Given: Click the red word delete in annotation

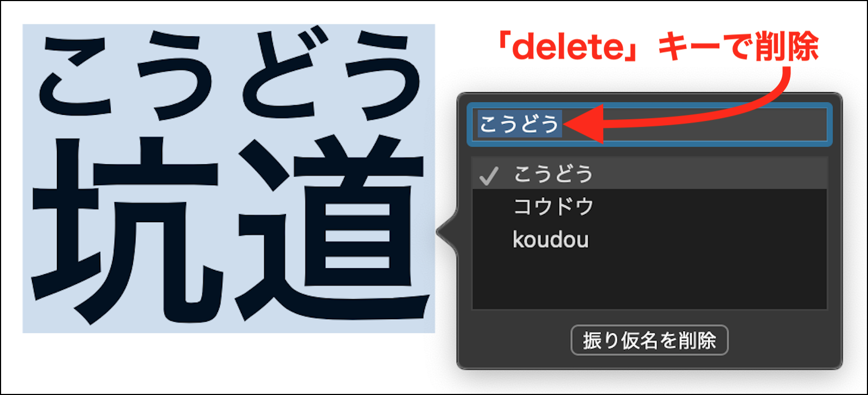Looking at the screenshot, I should pyautogui.click(x=567, y=47).
